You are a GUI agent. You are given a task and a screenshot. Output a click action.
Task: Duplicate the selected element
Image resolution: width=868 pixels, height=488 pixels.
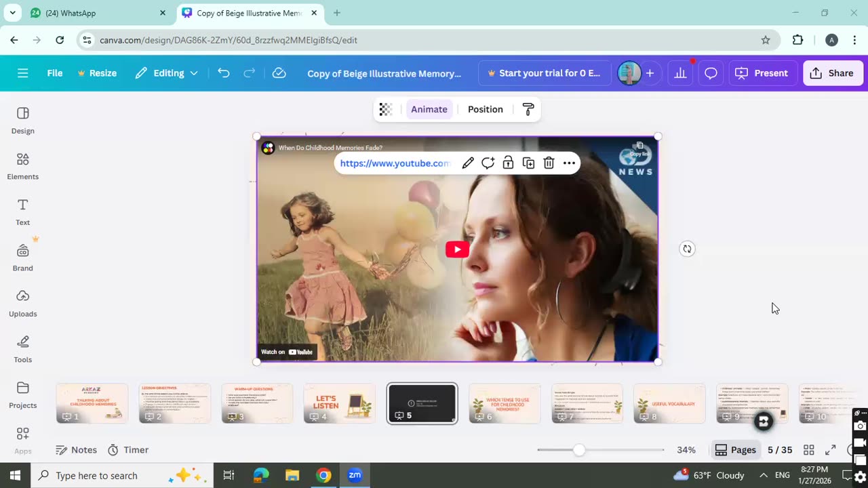pos(528,163)
